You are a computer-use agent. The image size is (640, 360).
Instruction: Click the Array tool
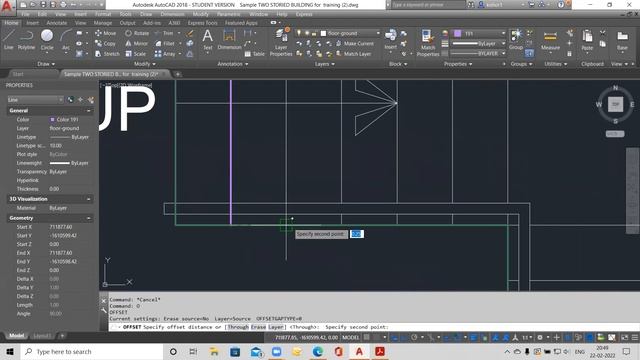pos(165,53)
